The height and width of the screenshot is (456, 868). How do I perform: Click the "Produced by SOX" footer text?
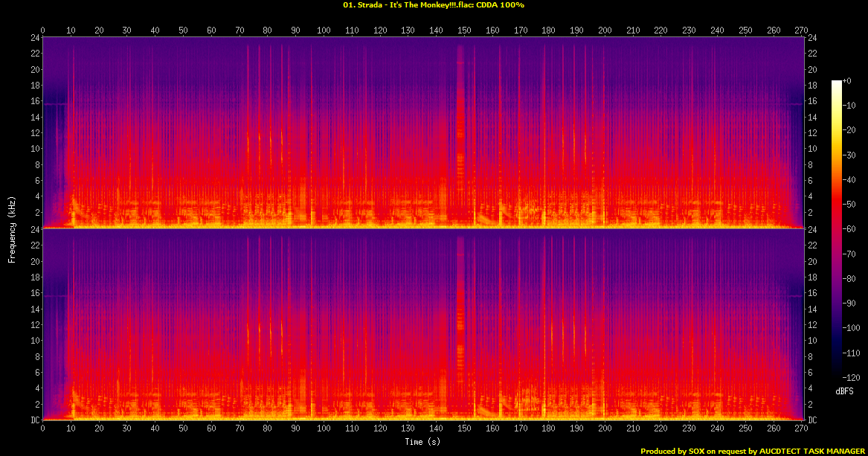(x=672, y=451)
